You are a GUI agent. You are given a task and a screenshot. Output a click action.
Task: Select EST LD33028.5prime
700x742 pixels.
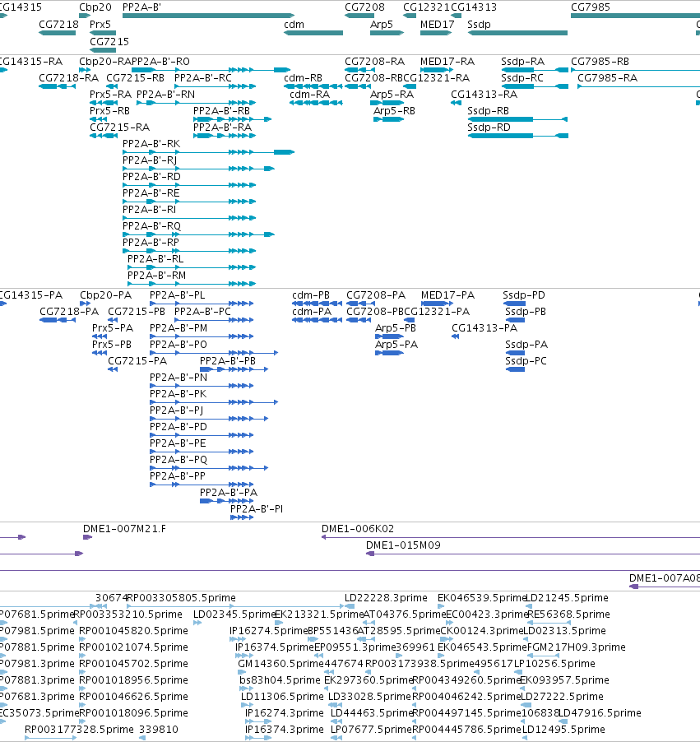point(369,697)
